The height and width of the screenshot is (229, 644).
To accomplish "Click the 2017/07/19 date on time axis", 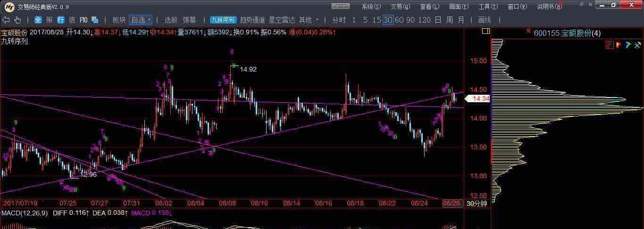I will (20, 203).
